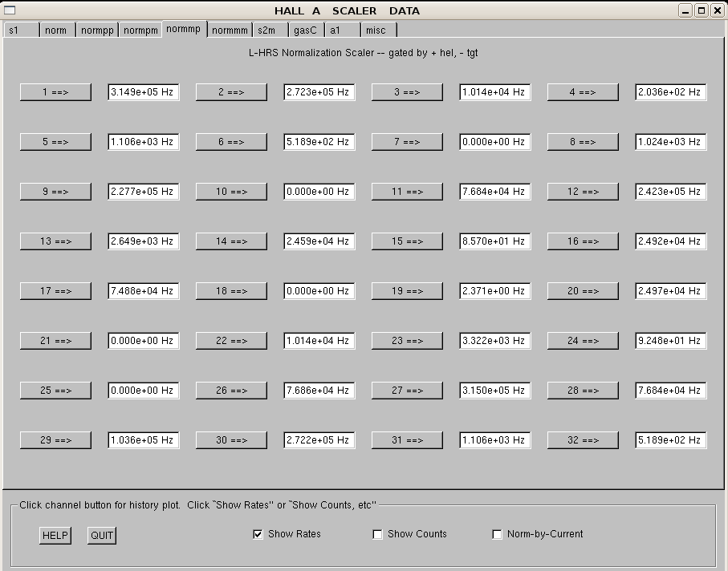Show channel 24 history plot

click(583, 341)
